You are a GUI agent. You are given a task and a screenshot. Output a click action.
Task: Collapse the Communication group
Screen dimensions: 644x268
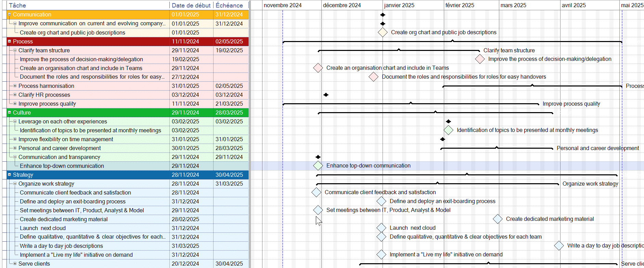10,15
